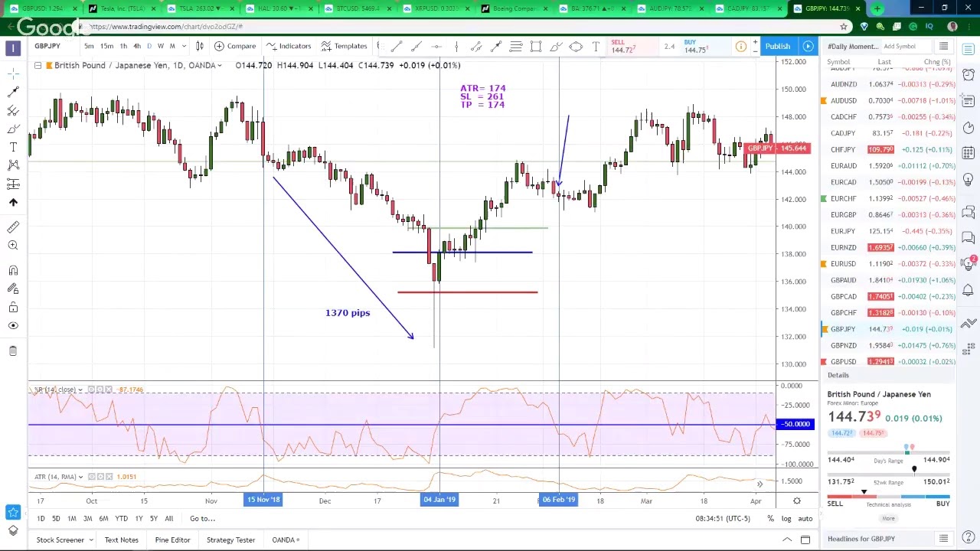Open the Strategy Tester tab
This screenshot has height=551, width=980.
(230, 540)
